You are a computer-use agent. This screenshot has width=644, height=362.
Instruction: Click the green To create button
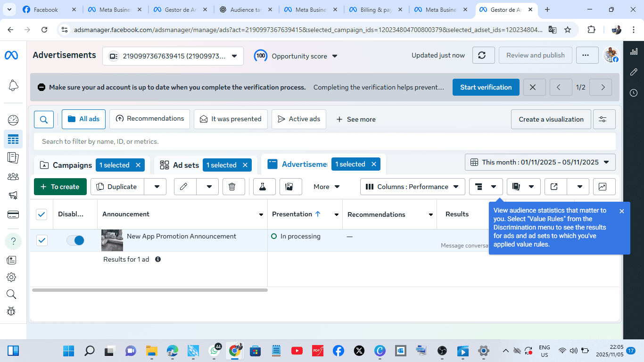tap(60, 187)
